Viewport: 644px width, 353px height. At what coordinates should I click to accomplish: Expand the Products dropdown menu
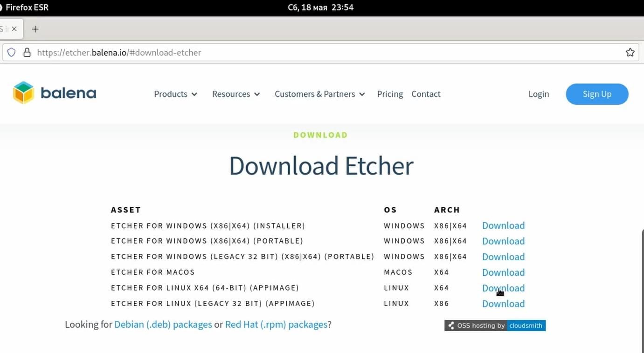coord(176,94)
